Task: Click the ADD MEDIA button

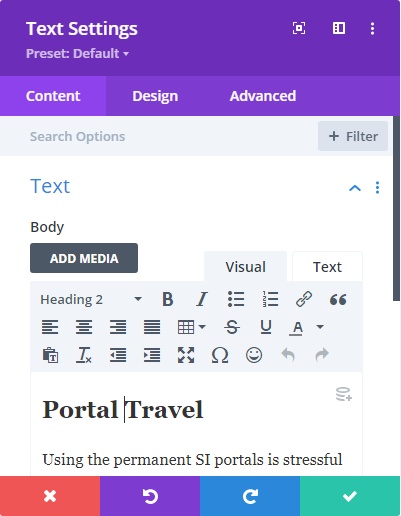Action: pyautogui.click(x=84, y=258)
